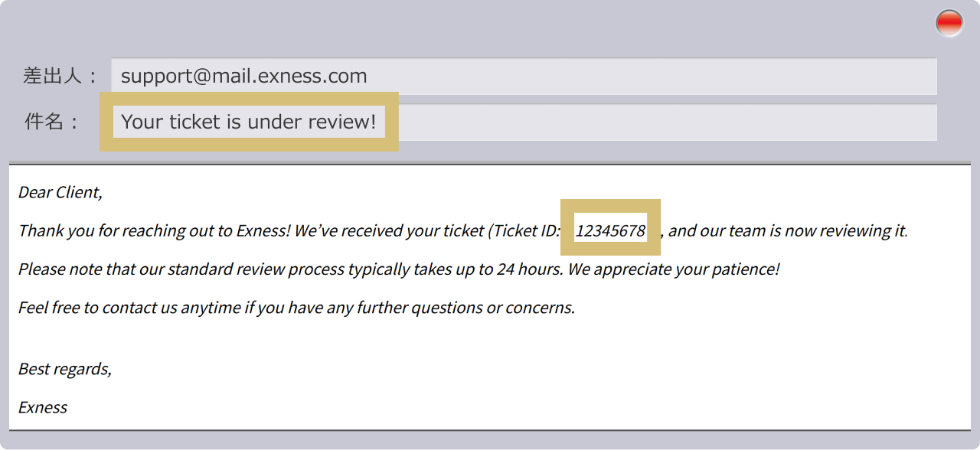Click the 'Exness' signature at the bottom
980x450 pixels.
click(43, 407)
